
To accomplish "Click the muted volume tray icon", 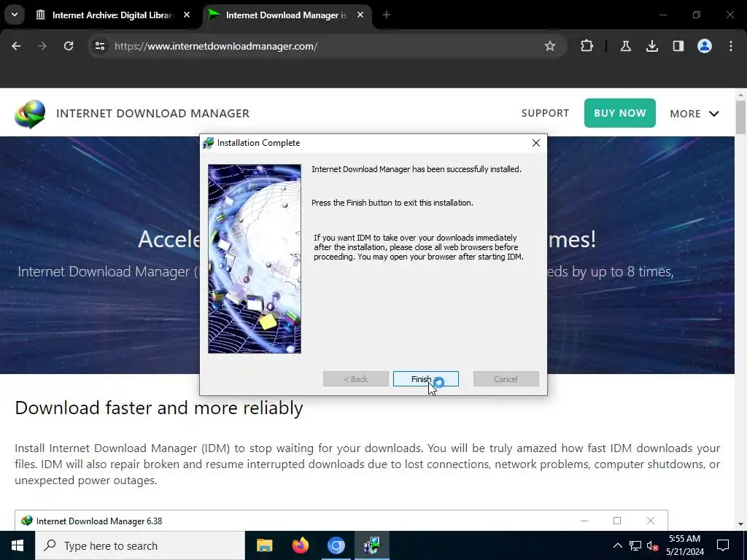I will tap(652, 545).
